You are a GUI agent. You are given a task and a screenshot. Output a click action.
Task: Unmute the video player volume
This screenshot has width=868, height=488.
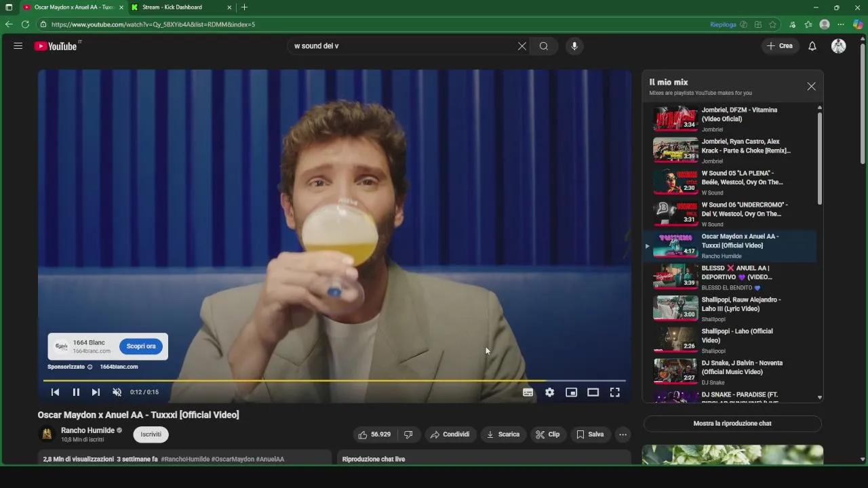click(x=117, y=392)
